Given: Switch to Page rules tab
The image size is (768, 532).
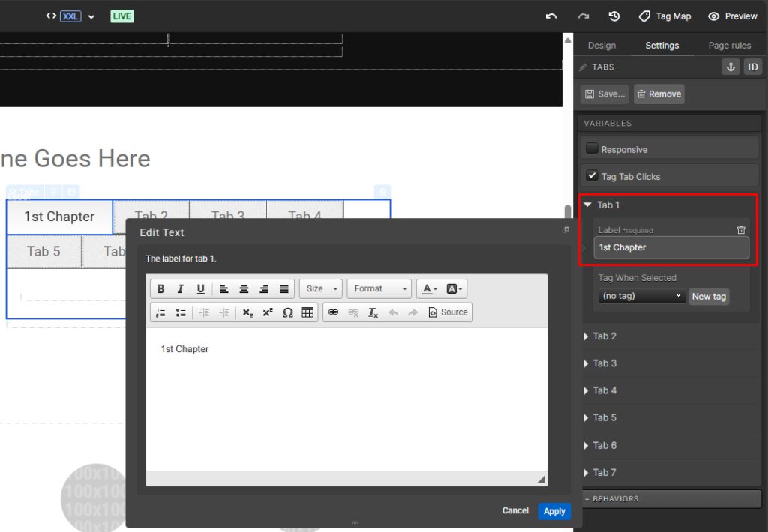Looking at the screenshot, I should (729, 45).
